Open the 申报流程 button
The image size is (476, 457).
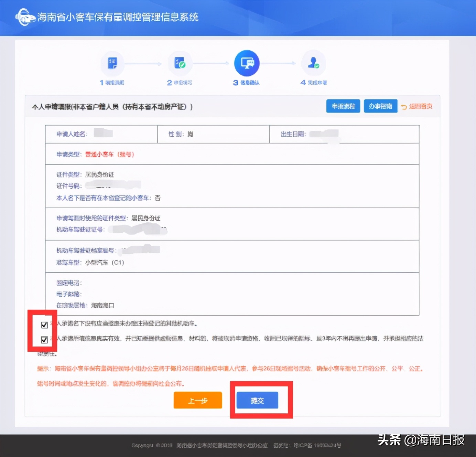[343, 106]
